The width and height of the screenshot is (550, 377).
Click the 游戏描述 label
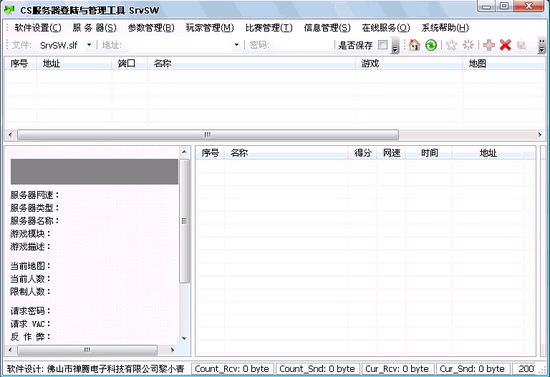tap(31, 247)
